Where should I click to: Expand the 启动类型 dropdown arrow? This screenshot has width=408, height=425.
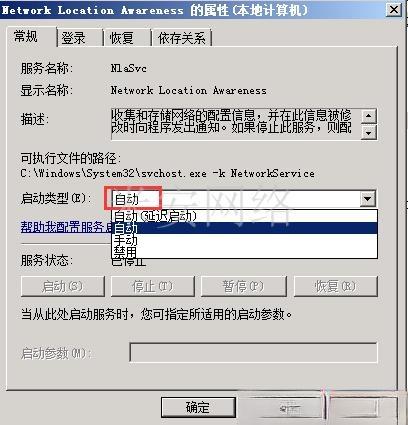[368, 199]
